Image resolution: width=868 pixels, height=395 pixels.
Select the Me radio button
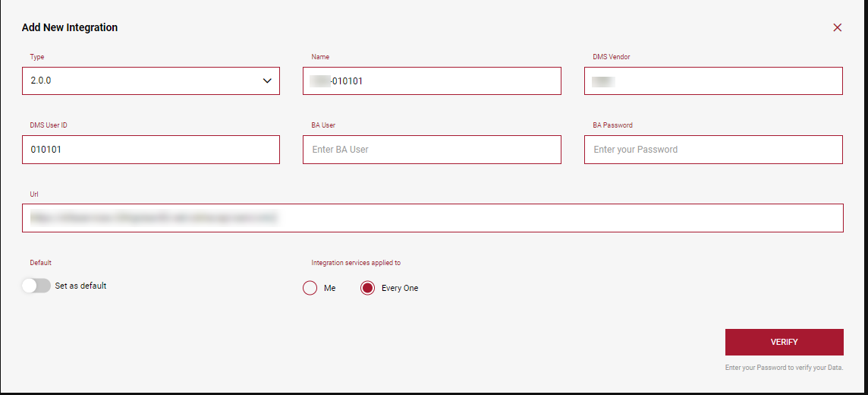click(310, 288)
